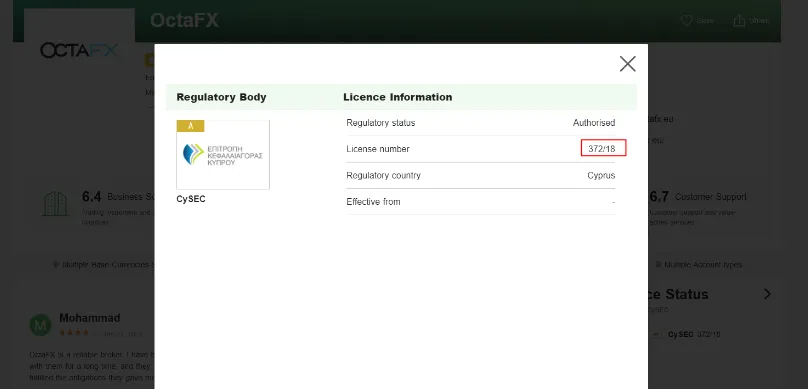Close the licence information dialog
Screen dimensions: 808x389
click(627, 64)
